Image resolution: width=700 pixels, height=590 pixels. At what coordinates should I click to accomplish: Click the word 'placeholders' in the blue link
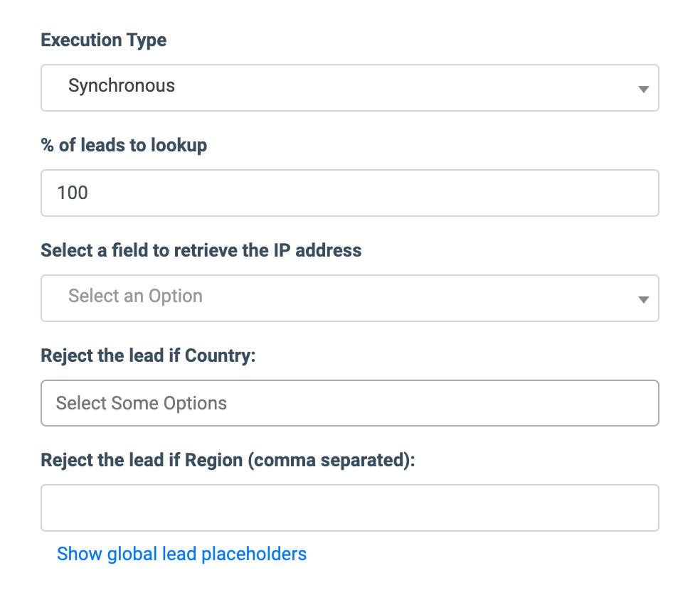pos(254,554)
